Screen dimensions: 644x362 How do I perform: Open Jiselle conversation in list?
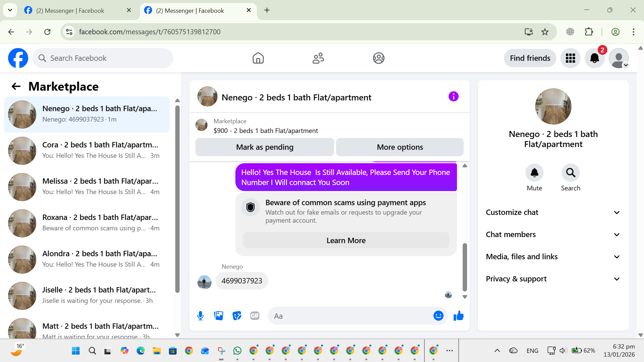pos(87,296)
